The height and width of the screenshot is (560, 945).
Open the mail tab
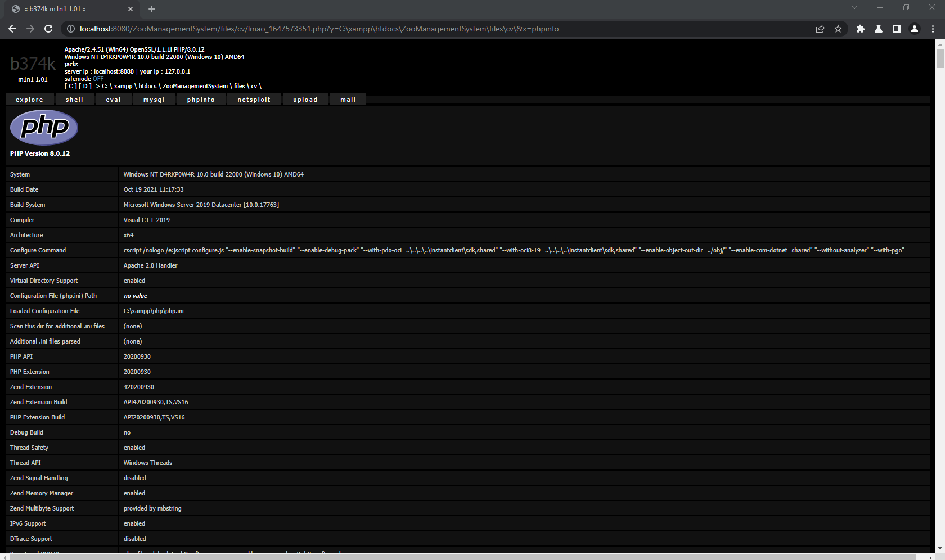pyautogui.click(x=348, y=100)
